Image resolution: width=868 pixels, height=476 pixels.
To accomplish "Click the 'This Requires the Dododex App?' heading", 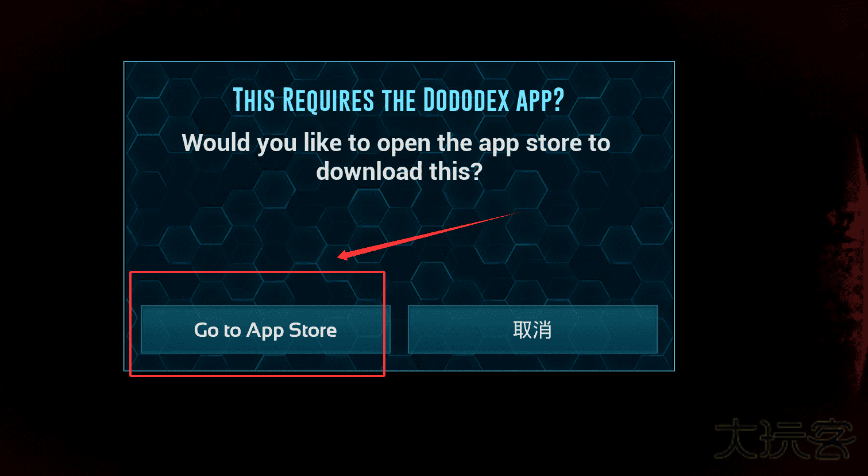I will 398,101.
